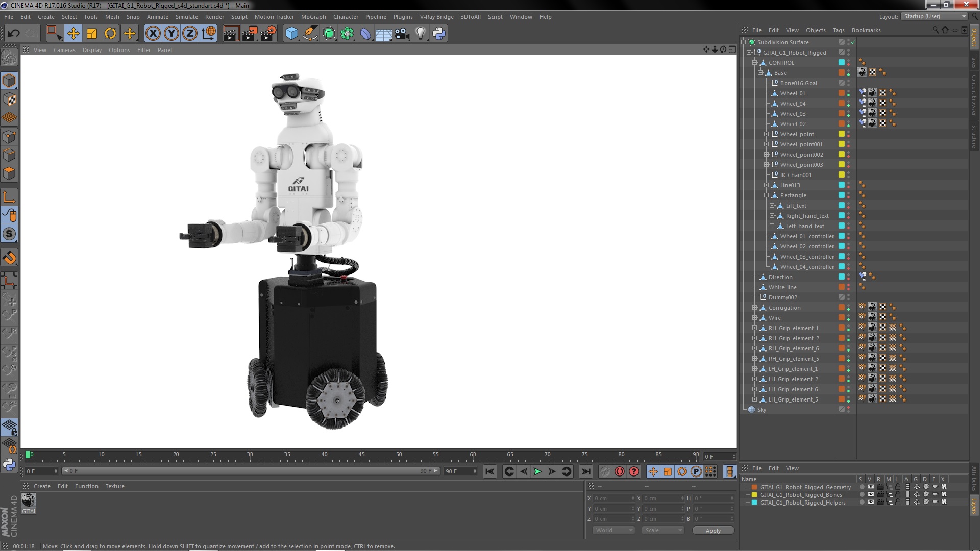
Task: Activate the Move tool in top toolbar
Action: (x=73, y=34)
